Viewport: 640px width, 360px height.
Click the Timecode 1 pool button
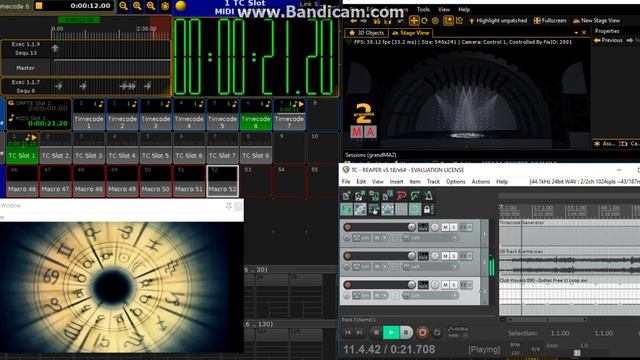coord(89,115)
